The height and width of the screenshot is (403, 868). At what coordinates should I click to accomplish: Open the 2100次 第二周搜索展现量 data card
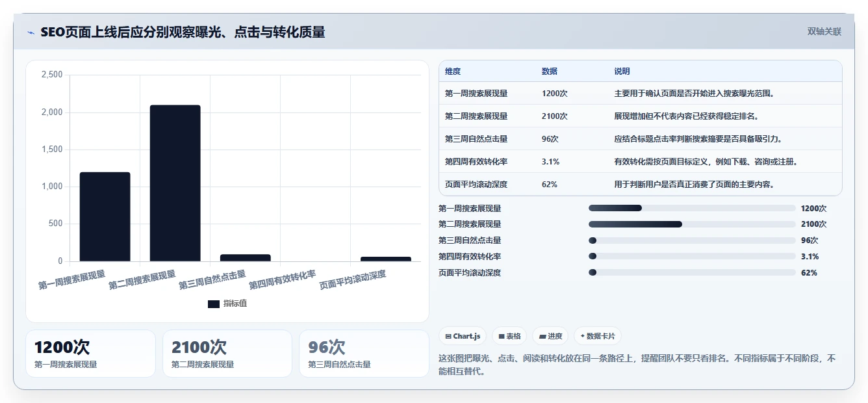(227, 354)
